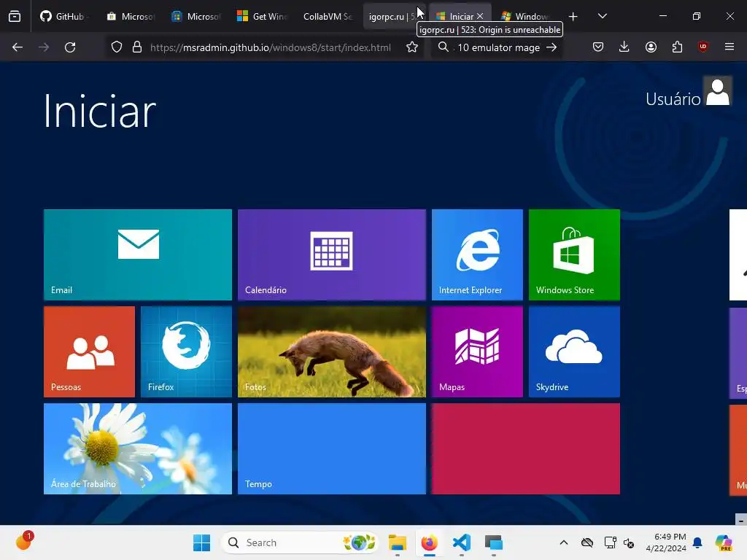Open the Pessoas tile
Screen dimensions: 747x560
(89, 351)
